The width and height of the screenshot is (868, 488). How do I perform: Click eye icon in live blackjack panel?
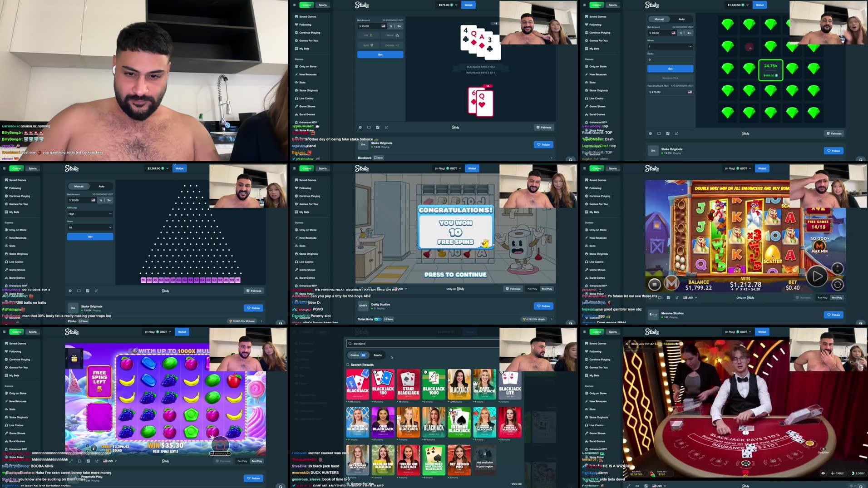point(823,473)
